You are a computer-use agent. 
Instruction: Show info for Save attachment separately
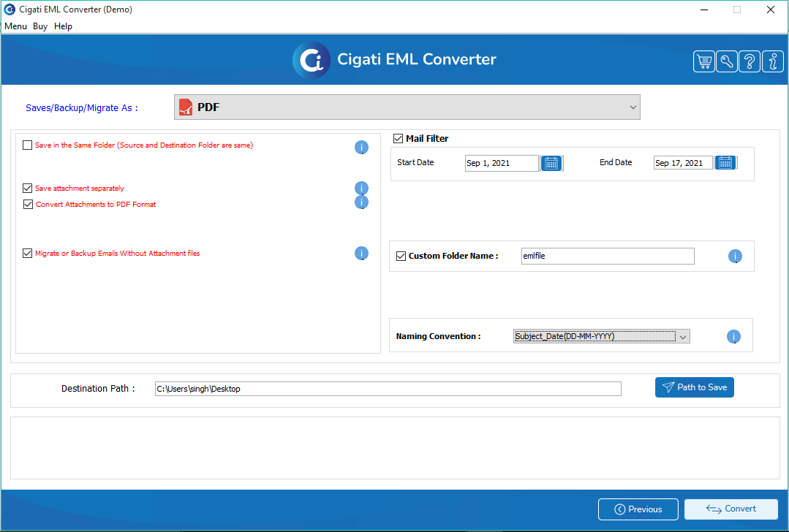(x=361, y=188)
